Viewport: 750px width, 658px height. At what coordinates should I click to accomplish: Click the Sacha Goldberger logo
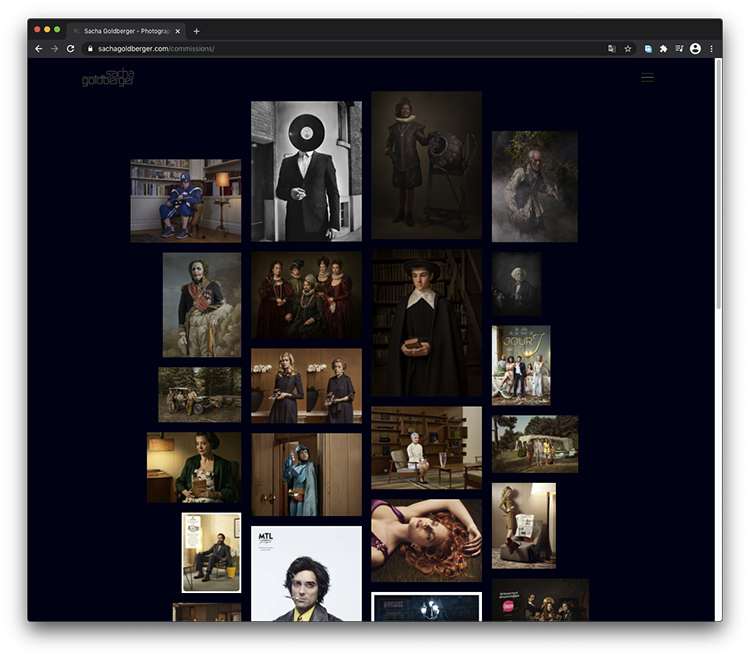tap(108, 78)
